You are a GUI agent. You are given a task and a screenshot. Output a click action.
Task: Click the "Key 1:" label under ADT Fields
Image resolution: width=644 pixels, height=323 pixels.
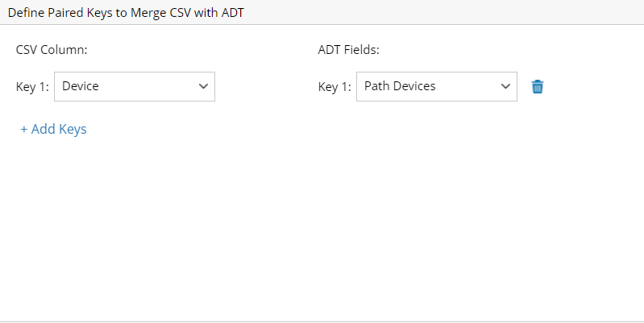pos(334,87)
